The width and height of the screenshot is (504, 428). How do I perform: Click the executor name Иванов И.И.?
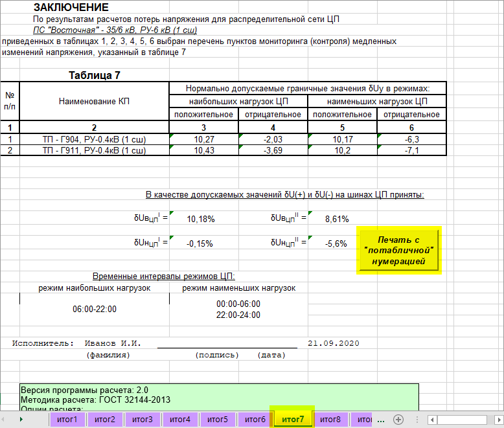[x=113, y=343]
